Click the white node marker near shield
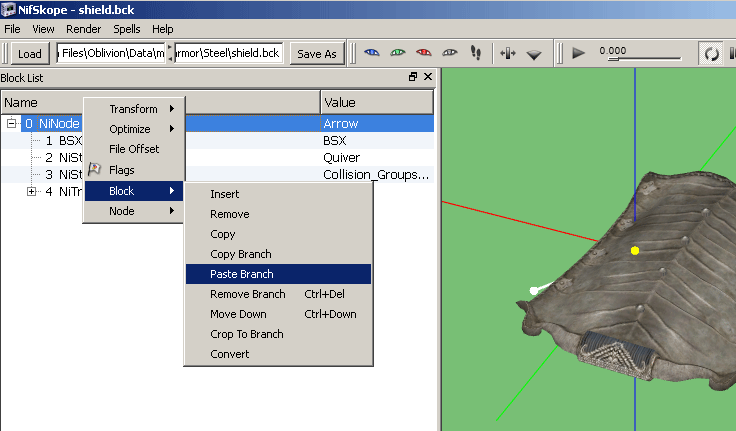Image resolution: width=736 pixels, height=431 pixels. (x=534, y=291)
